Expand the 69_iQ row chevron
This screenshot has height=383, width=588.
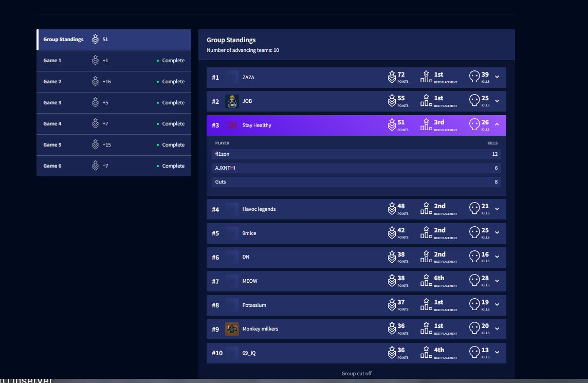[497, 353]
